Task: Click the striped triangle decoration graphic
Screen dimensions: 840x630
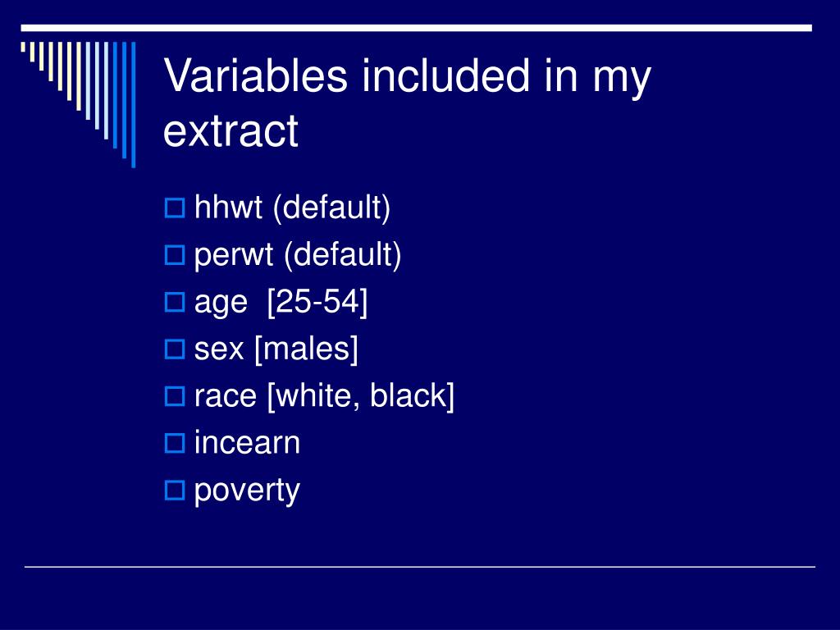Action: tap(78, 104)
